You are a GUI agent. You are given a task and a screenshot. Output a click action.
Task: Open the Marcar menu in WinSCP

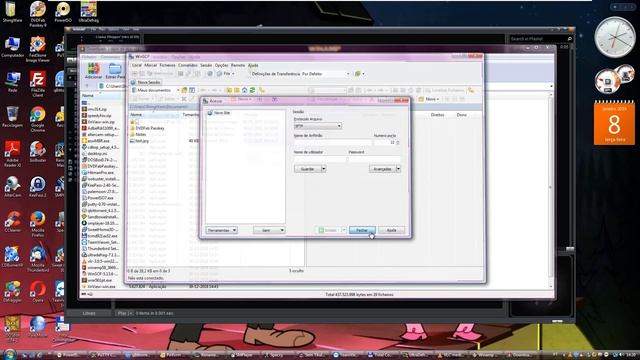point(151,65)
